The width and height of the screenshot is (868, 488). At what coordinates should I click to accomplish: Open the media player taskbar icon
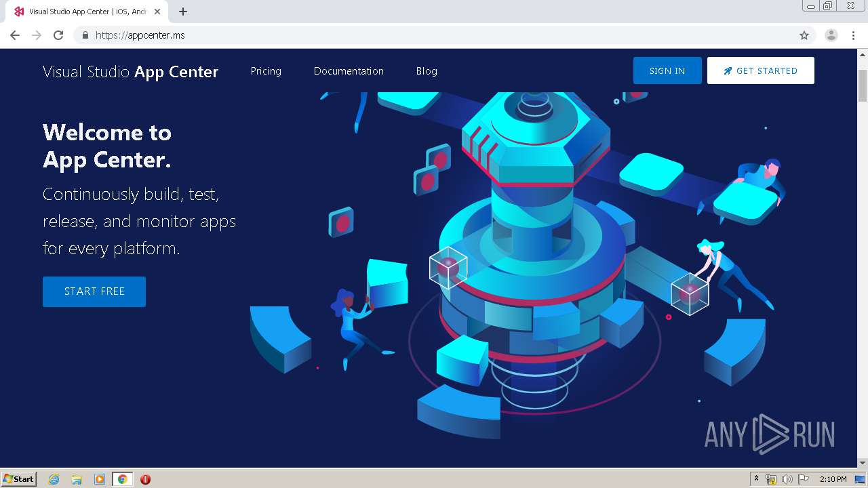click(100, 479)
